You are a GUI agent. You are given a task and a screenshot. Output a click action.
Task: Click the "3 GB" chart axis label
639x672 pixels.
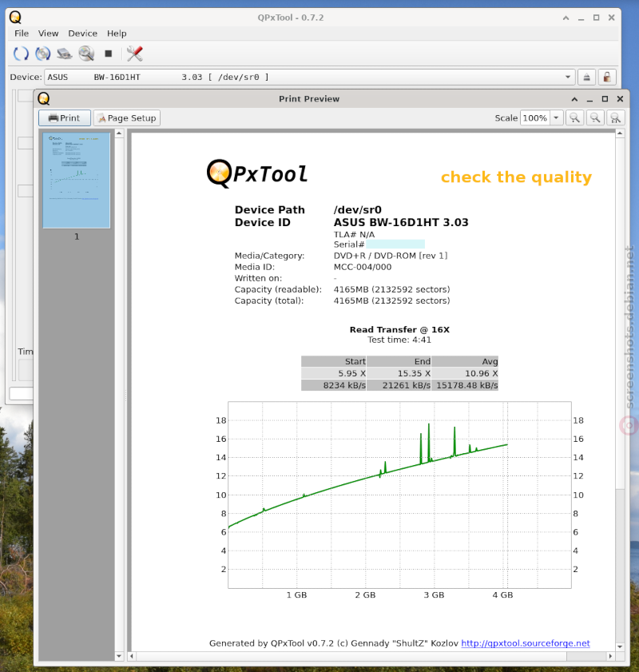[x=434, y=594]
